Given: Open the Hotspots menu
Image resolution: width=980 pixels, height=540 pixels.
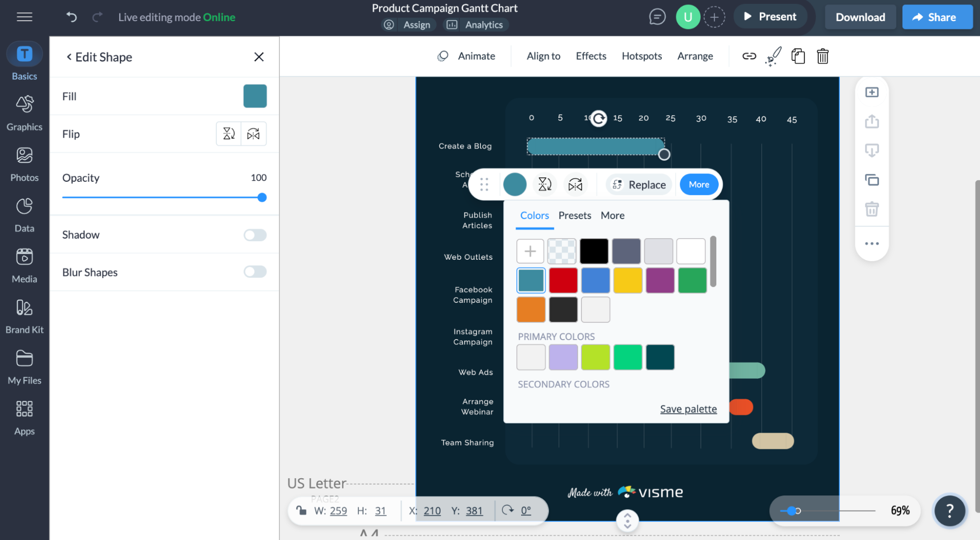Looking at the screenshot, I should point(641,56).
